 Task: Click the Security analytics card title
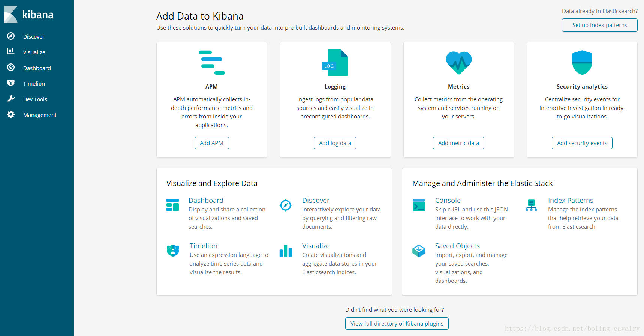(582, 87)
